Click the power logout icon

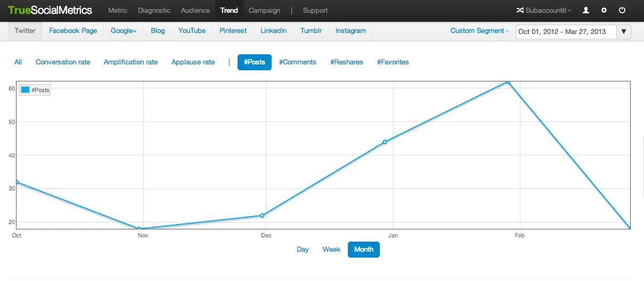622,10
